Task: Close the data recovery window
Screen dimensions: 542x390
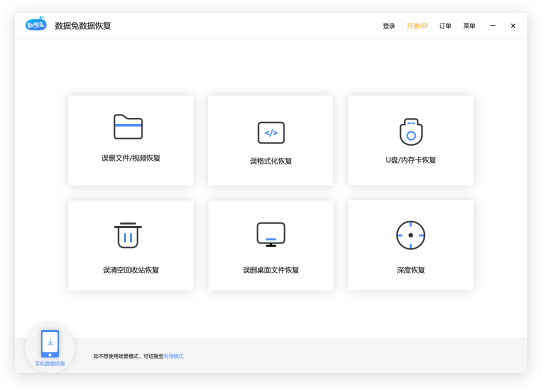Action: tap(513, 26)
